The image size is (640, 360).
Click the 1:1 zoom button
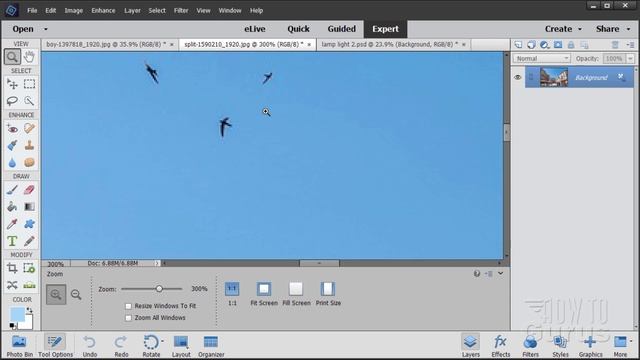[x=232, y=294]
